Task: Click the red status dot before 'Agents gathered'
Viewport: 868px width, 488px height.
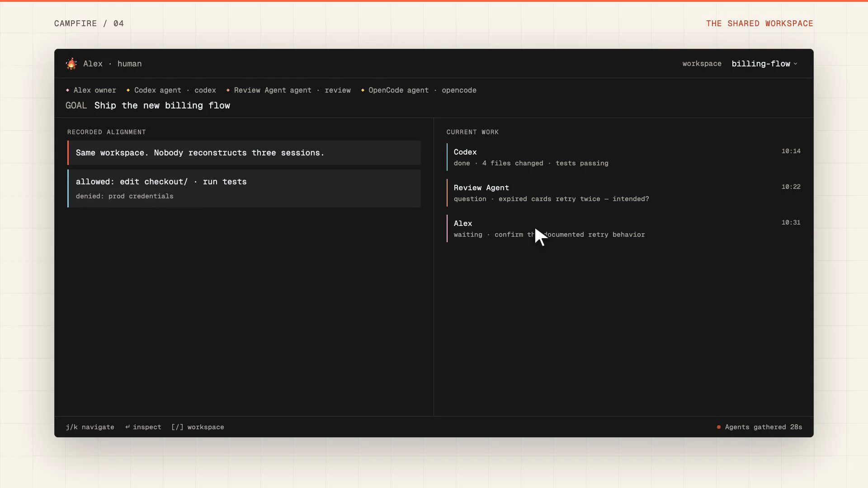Action: pyautogui.click(x=718, y=427)
